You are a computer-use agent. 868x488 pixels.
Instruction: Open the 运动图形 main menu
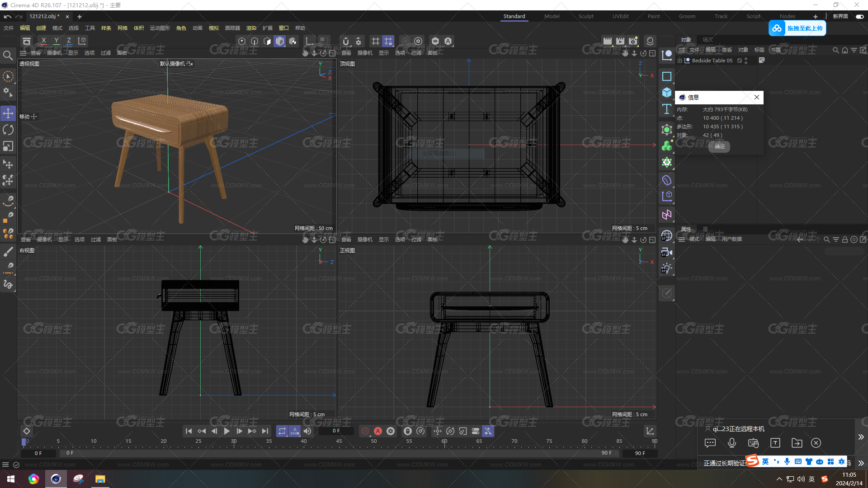tap(160, 28)
